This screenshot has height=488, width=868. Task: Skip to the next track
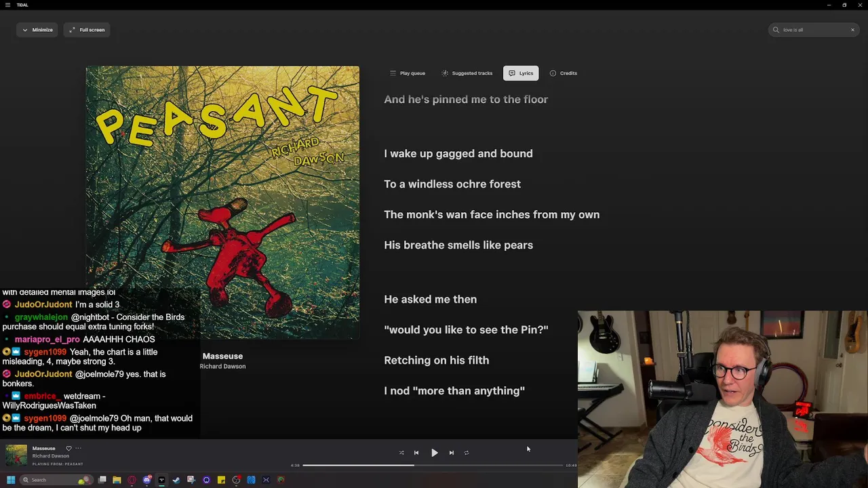click(x=452, y=453)
